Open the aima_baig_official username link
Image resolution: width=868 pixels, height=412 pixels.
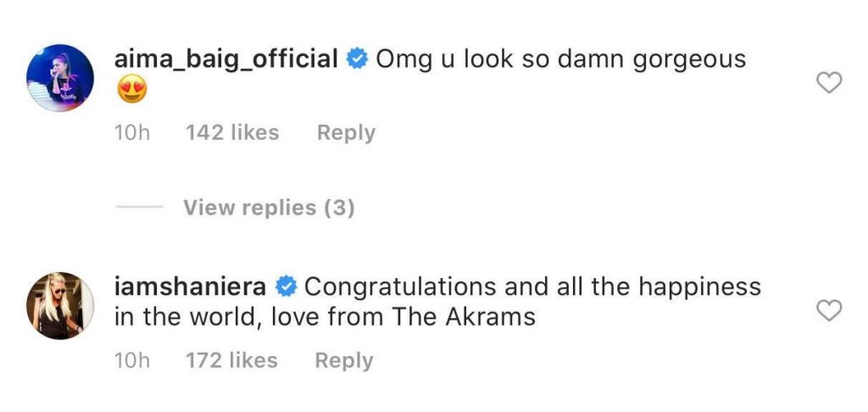pos(226,60)
